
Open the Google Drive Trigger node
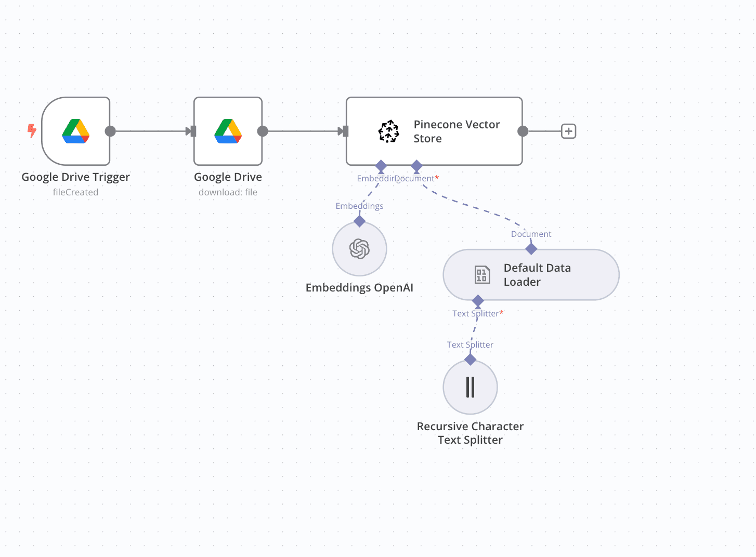(x=76, y=131)
